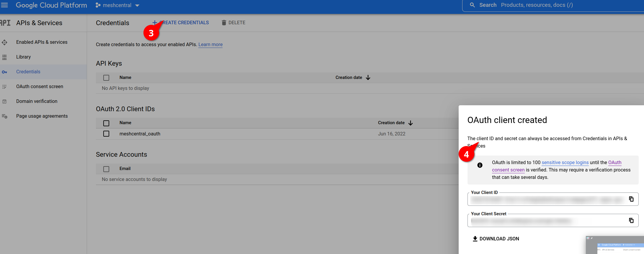Copy Your Client ID to clipboard
This screenshot has width=644, height=254.
(x=631, y=199)
